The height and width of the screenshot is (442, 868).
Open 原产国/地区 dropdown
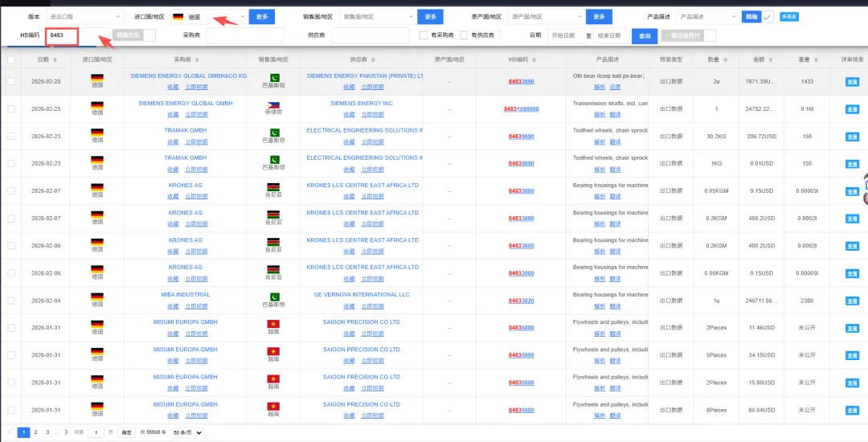(x=545, y=17)
